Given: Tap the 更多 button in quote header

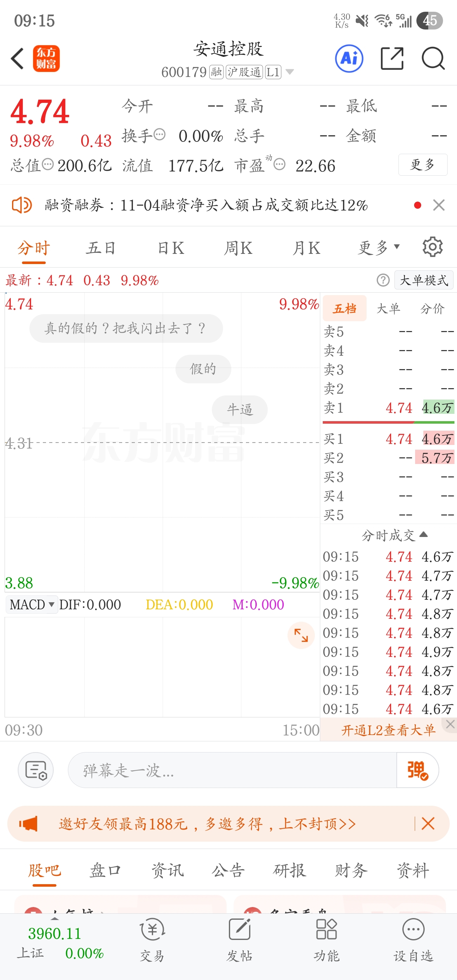Looking at the screenshot, I should point(423,165).
